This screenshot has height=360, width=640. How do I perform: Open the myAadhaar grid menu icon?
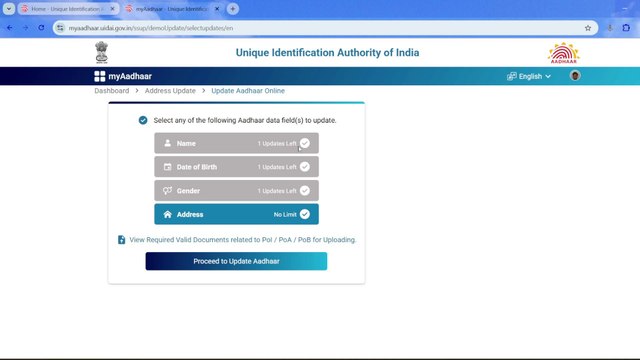pos(100,76)
